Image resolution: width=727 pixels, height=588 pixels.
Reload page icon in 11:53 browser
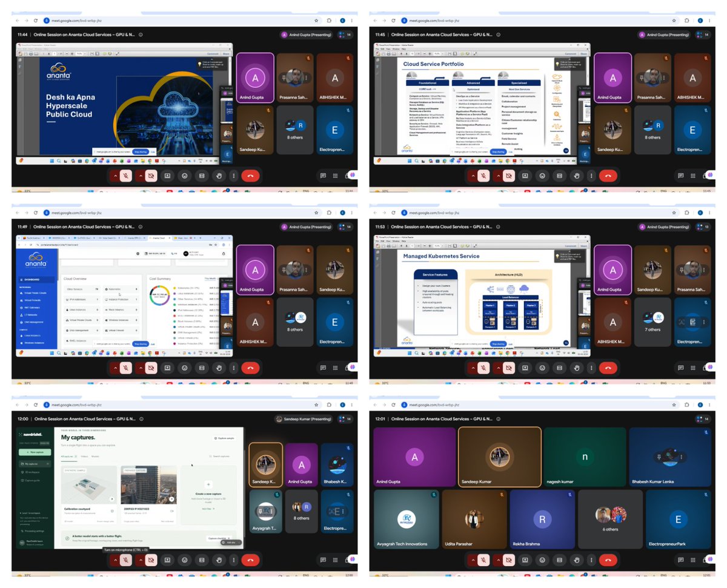394,213
